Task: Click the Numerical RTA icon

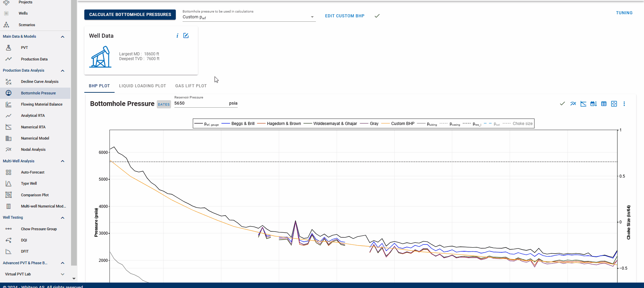Action: coord(9,127)
